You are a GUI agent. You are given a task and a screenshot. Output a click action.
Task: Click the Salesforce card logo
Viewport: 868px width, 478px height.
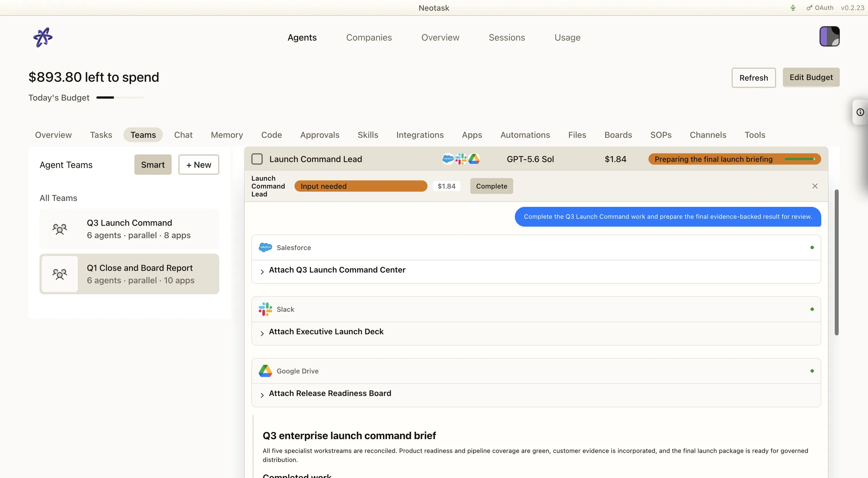pos(265,247)
